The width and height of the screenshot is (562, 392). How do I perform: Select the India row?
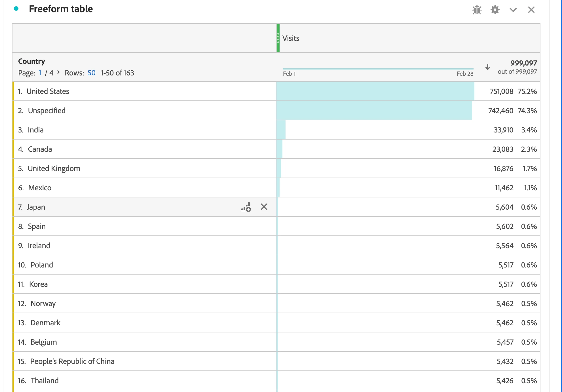[x=35, y=130]
